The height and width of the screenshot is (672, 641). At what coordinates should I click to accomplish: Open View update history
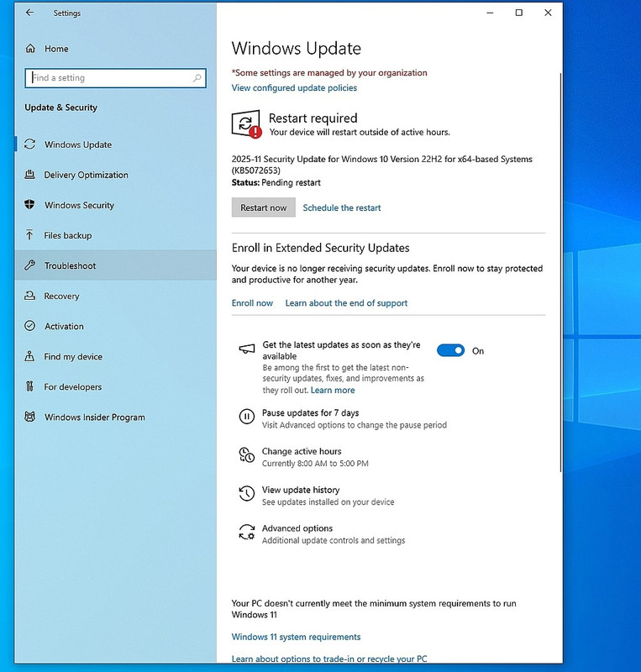[301, 490]
